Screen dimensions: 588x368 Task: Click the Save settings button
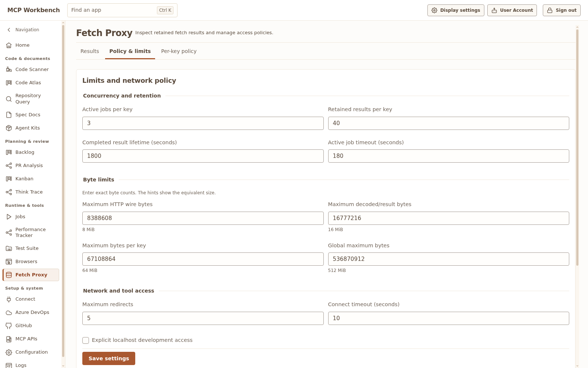point(109,358)
